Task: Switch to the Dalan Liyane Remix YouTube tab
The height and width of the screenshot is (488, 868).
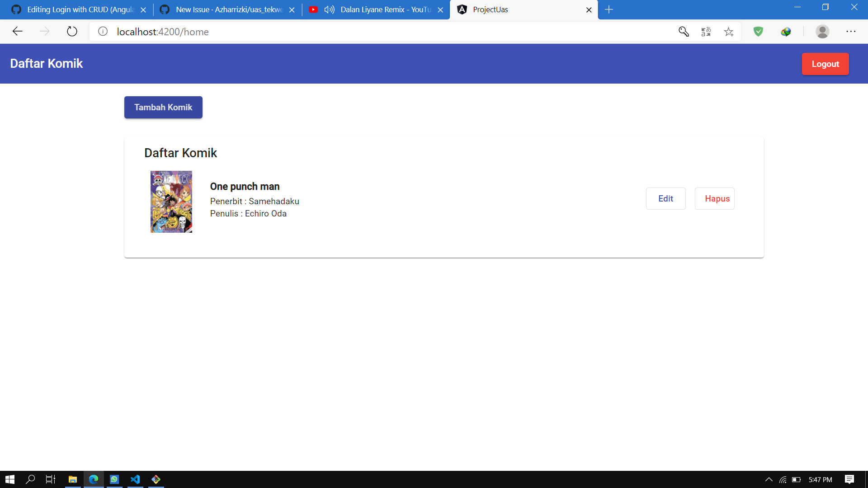Action: [x=376, y=9]
